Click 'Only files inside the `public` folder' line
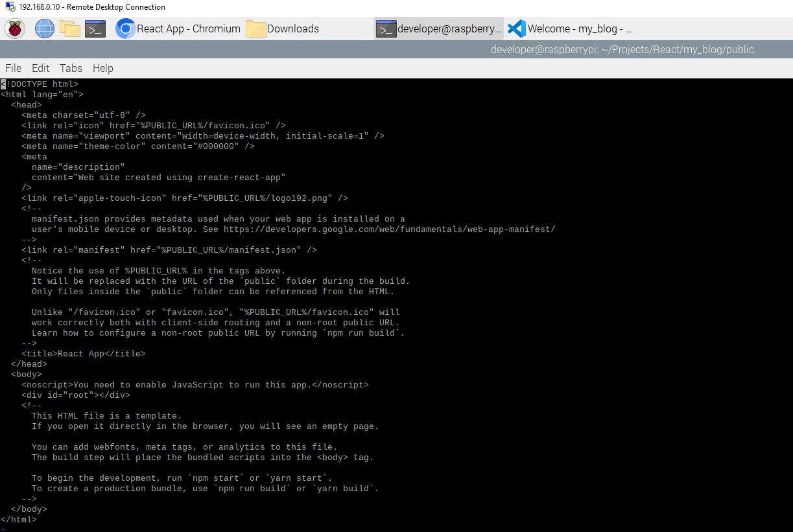This screenshot has width=793, height=532. point(213,292)
